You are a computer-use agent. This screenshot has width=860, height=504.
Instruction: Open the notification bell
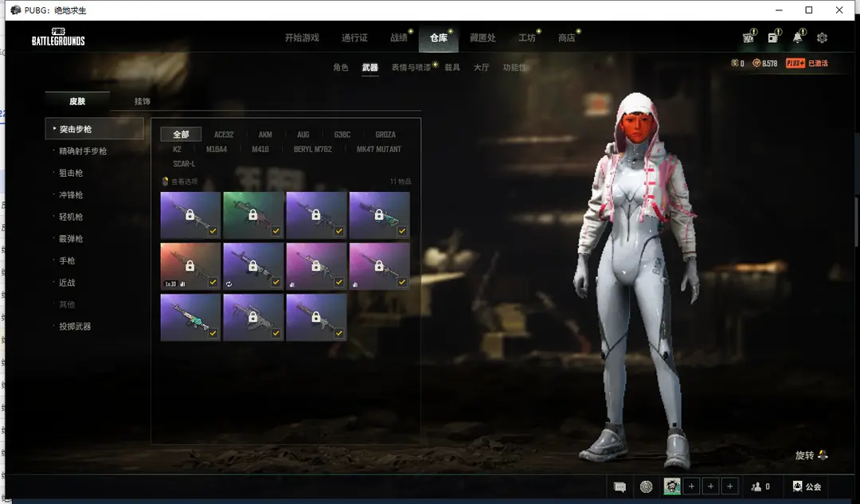point(797,37)
